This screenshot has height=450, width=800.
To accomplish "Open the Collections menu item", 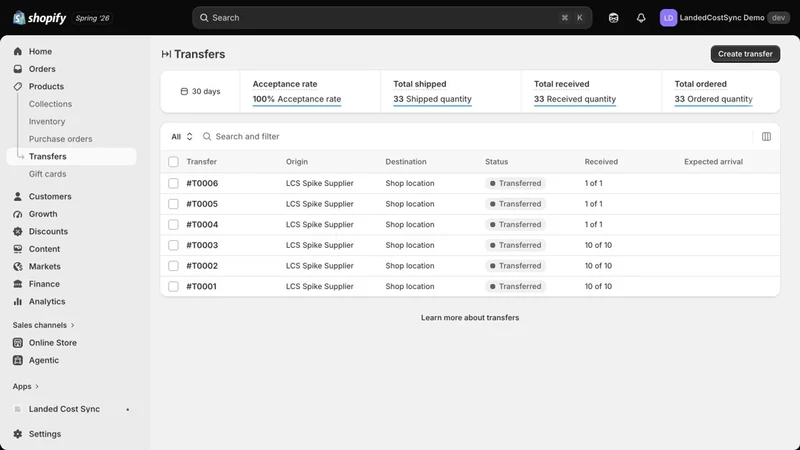I will [x=50, y=104].
